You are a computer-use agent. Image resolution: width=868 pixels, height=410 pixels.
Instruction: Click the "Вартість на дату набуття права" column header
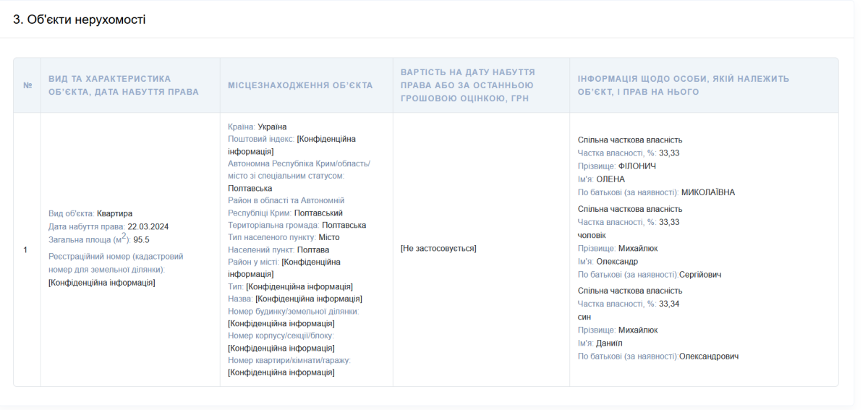481,85
